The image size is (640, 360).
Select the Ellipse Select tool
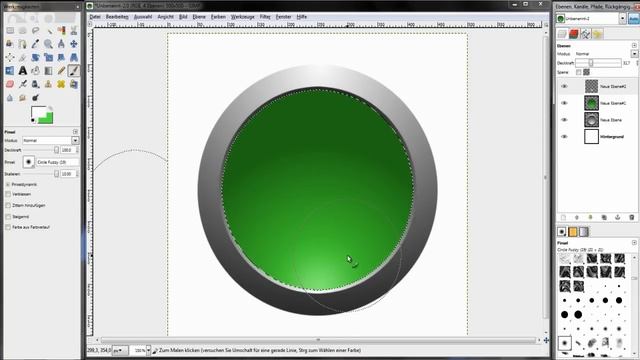click(22, 30)
